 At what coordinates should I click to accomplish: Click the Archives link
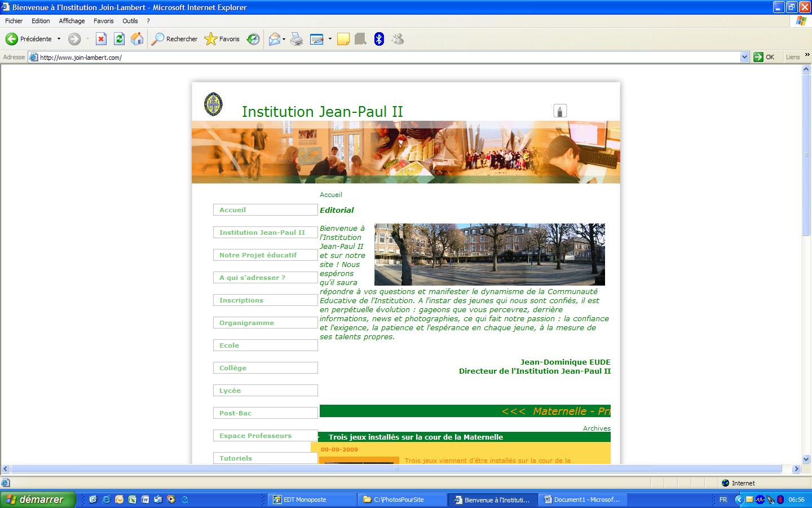pyautogui.click(x=597, y=428)
